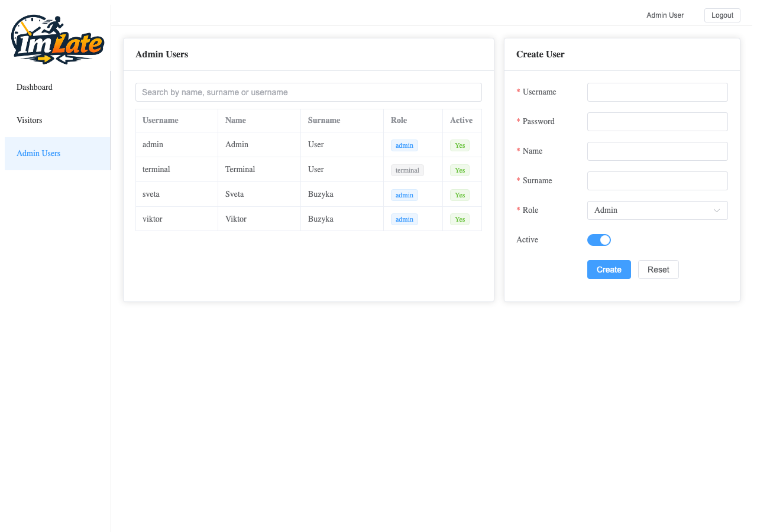757x532 pixels.
Task: Click the admin badge in viktor's row
Action: point(404,219)
